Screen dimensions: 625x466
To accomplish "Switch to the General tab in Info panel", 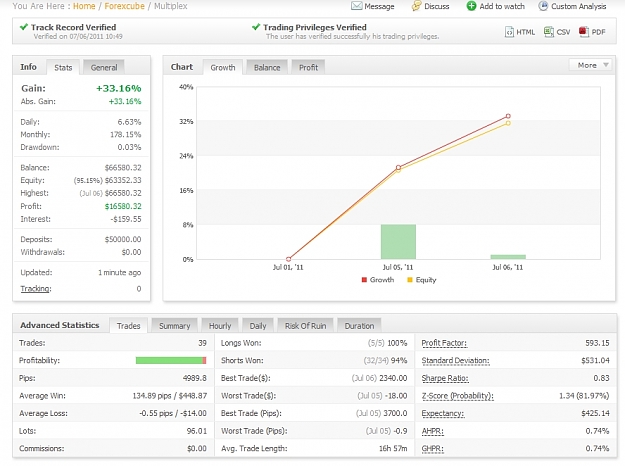I will [x=104, y=67].
